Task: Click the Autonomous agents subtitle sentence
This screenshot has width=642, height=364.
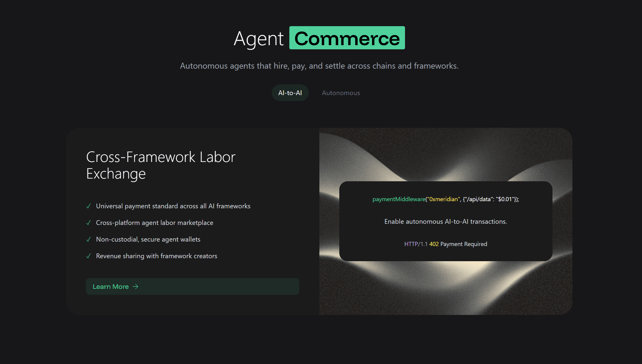Action: [319, 66]
